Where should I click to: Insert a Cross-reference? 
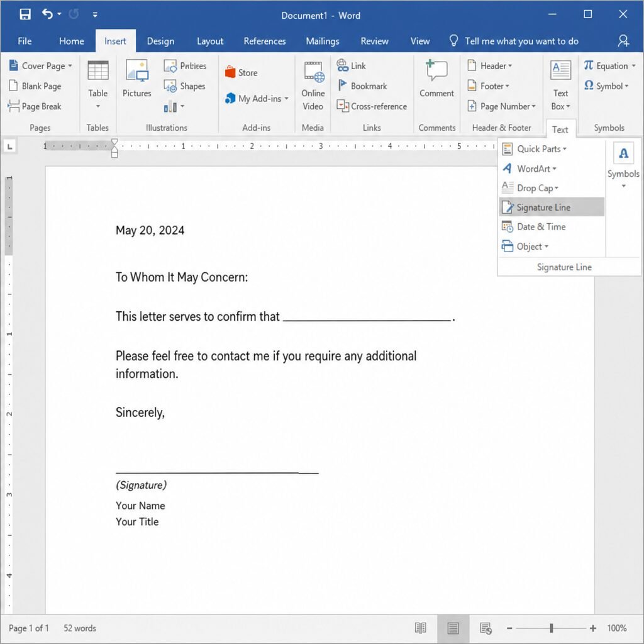point(372,106)
